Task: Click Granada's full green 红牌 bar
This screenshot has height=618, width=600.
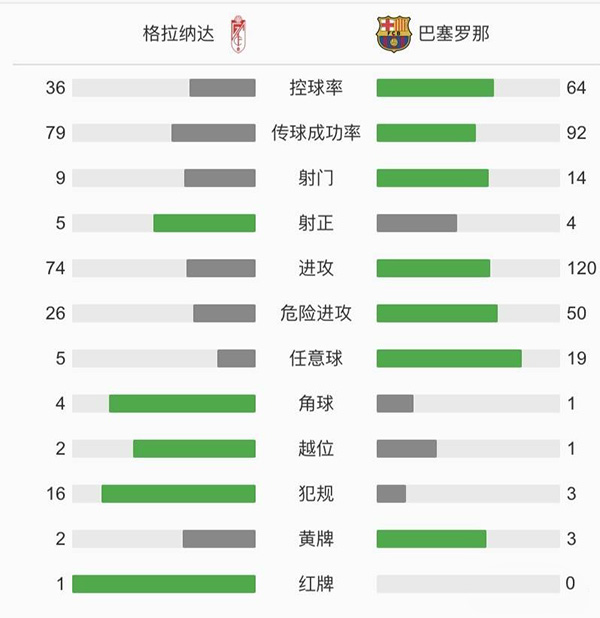Action: tap(163, 584)
